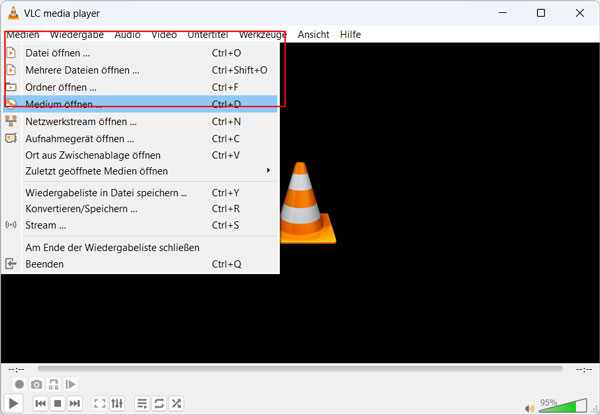This screenshot has width=600, height=415.
Task: Advance frame by frame
Action: pos(71,384)
